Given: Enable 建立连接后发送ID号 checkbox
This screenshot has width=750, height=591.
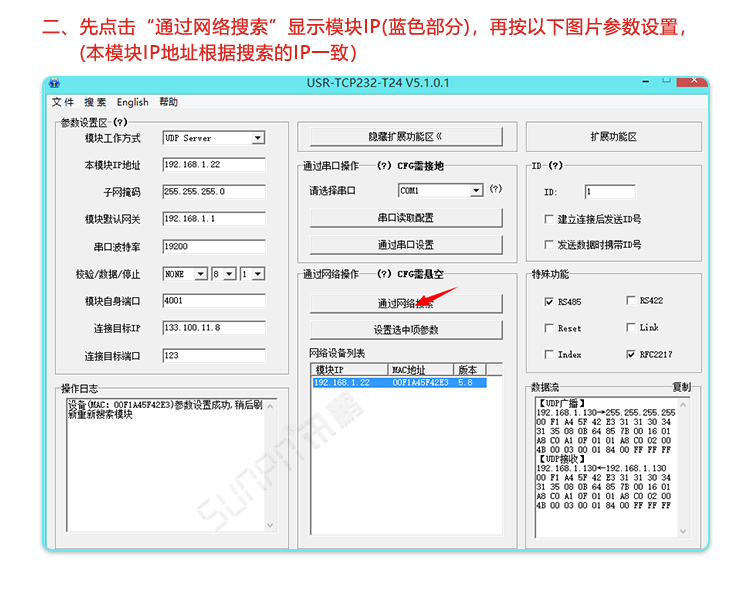Looking at the screenshot, I should click(x=549, y=219).
